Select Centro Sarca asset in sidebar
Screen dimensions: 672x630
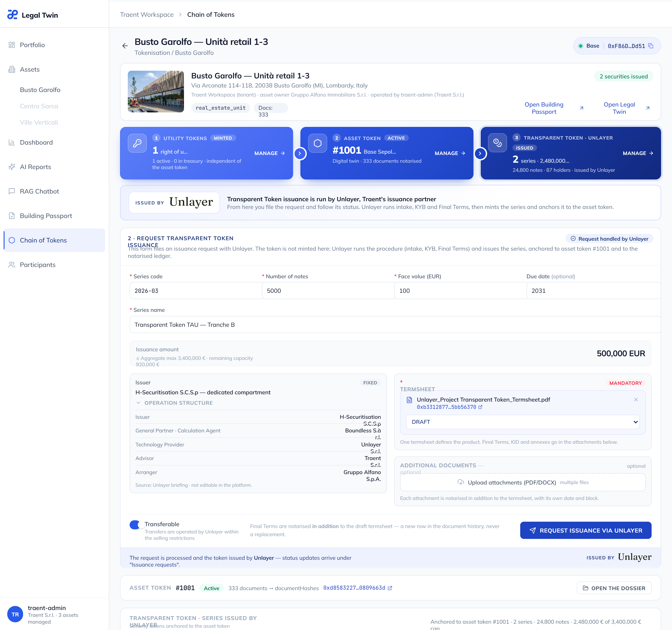pyautogui.click(x=39, y=106)
